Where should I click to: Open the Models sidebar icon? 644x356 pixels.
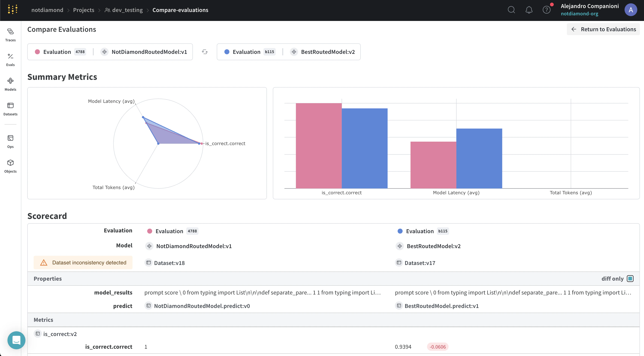10,84
